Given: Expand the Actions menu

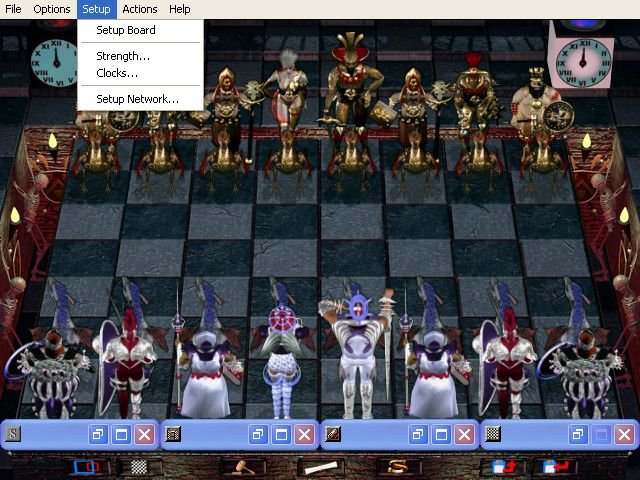Looking at the screenshot, I should (140, 9).
